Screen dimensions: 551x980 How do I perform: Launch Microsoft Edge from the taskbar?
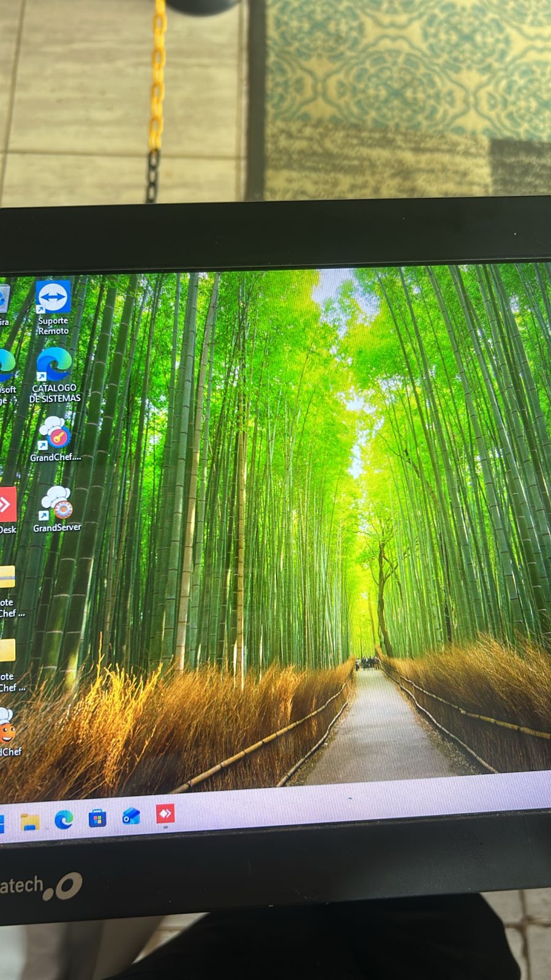pyautogui.click(x=64, y=820)
